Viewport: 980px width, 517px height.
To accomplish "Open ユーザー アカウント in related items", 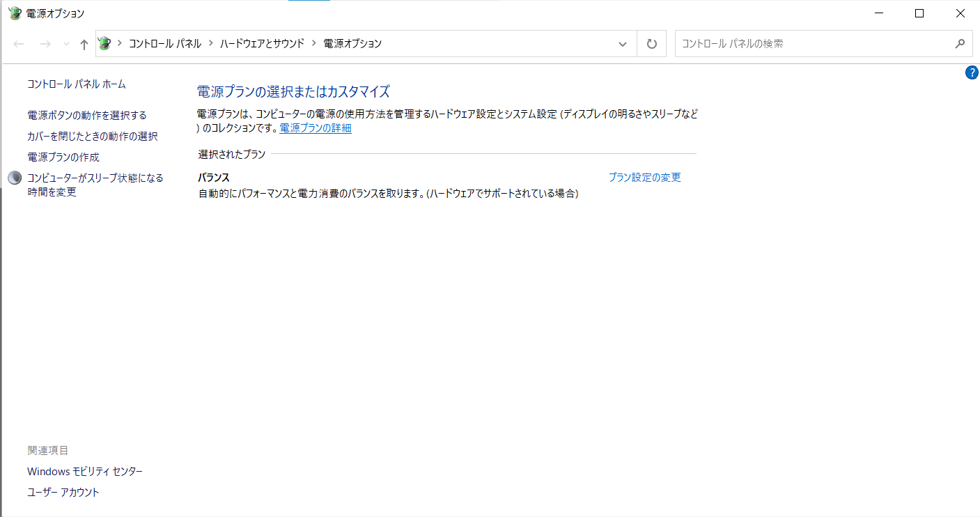I will (63, 493).
